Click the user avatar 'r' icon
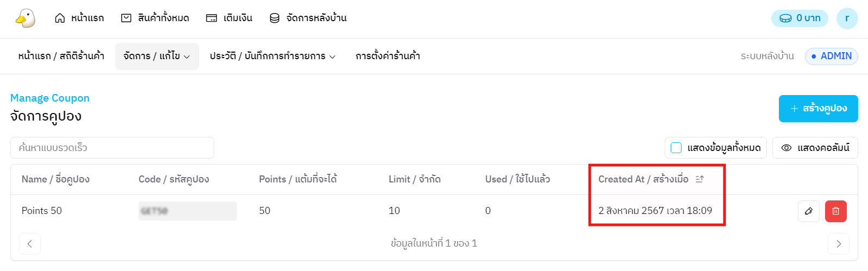This screenshot has width=868, height=271. [x=846, y=18]
